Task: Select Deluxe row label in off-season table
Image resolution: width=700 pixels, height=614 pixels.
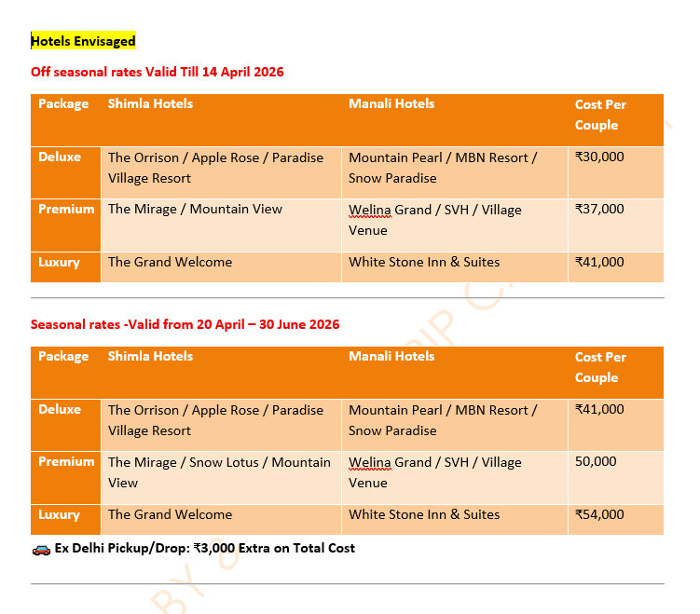Action: pos(60,157)
